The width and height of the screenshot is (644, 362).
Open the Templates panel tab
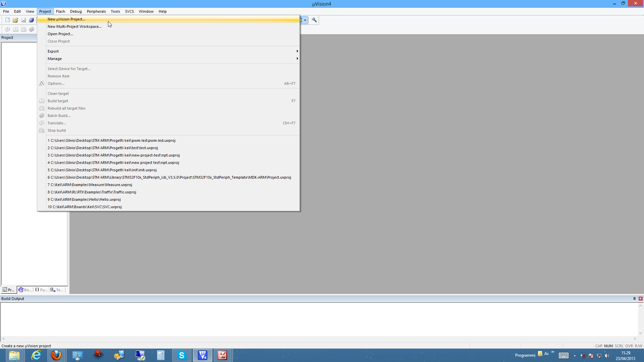57,290
